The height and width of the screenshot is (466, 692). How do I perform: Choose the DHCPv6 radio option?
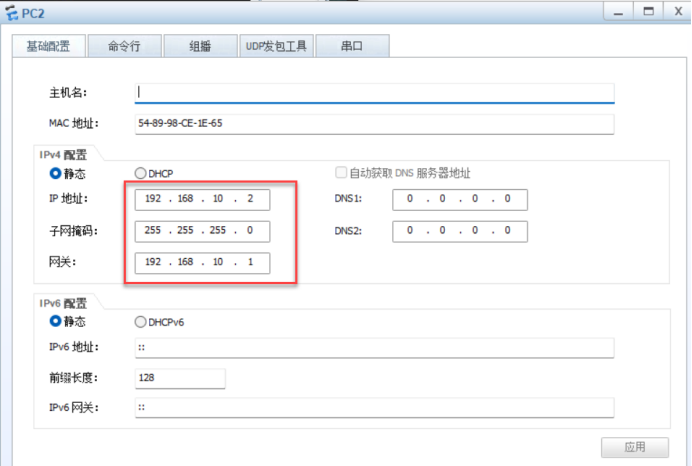click(x=140, y=322)
